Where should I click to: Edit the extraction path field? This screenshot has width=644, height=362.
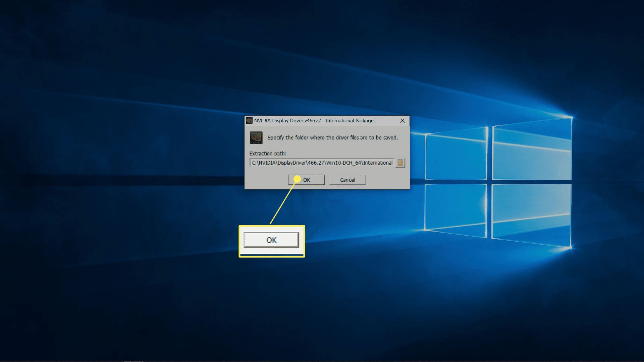pos(322,163)
